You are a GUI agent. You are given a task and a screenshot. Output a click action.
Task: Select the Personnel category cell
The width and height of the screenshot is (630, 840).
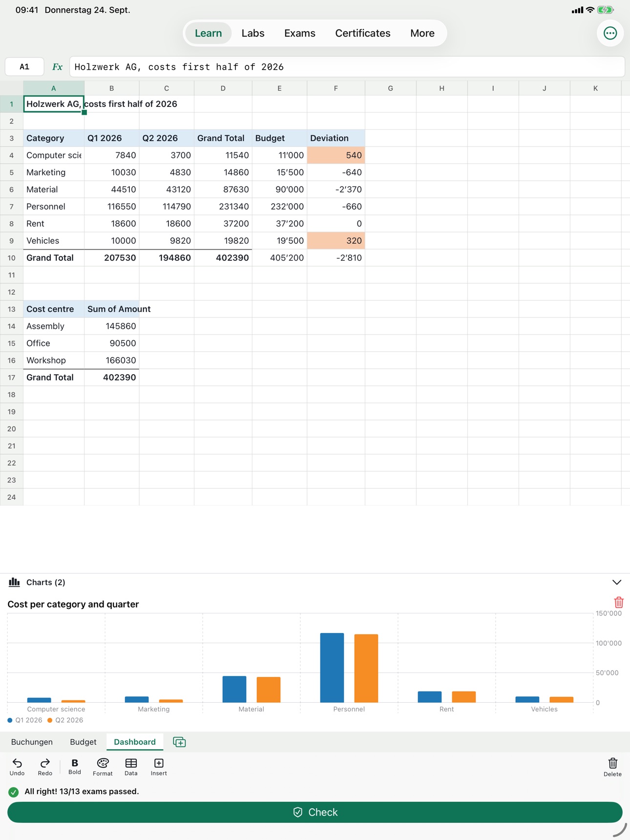54,207
